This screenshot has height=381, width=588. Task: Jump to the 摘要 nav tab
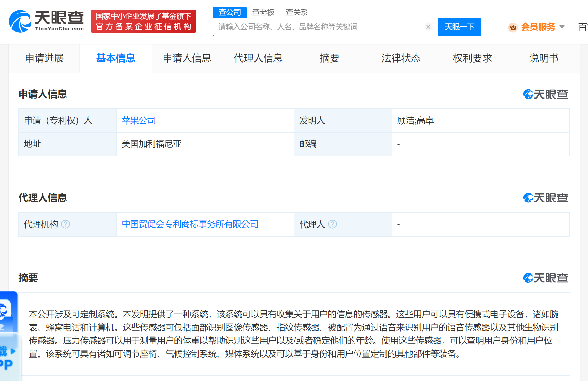tap(330, 58)
